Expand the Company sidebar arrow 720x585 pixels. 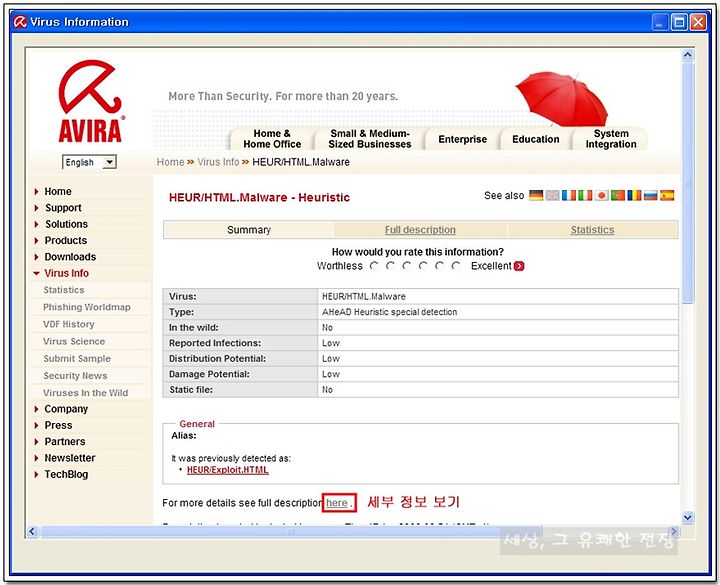click(x=36, y=409)
